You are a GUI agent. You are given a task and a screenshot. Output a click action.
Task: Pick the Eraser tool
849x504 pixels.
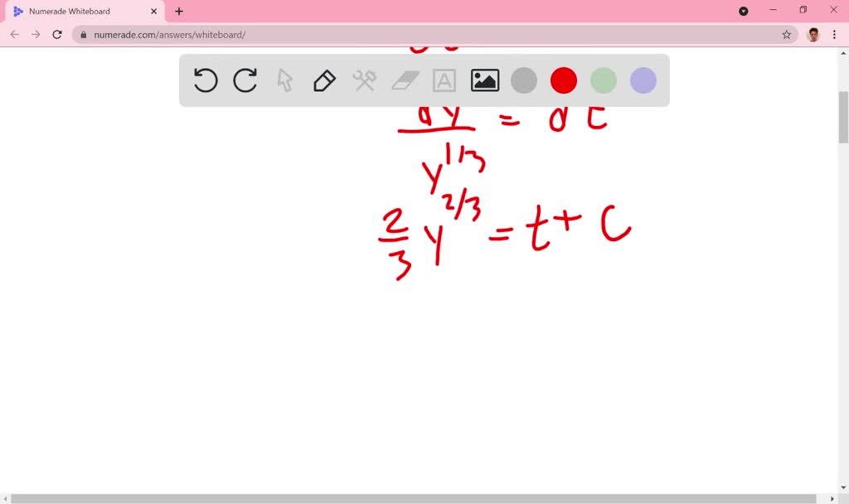[x=404, y=80]
